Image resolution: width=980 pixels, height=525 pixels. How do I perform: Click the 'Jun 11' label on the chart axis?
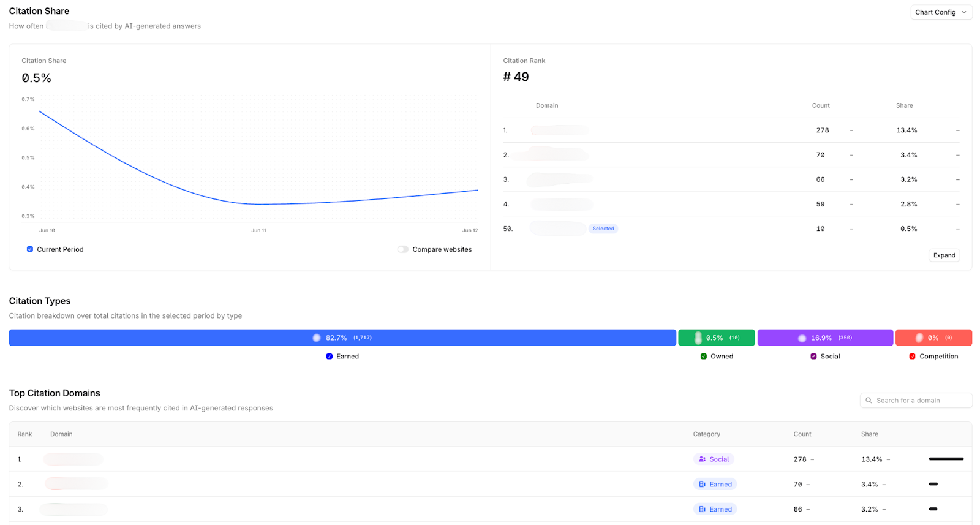tap(258, 230)
